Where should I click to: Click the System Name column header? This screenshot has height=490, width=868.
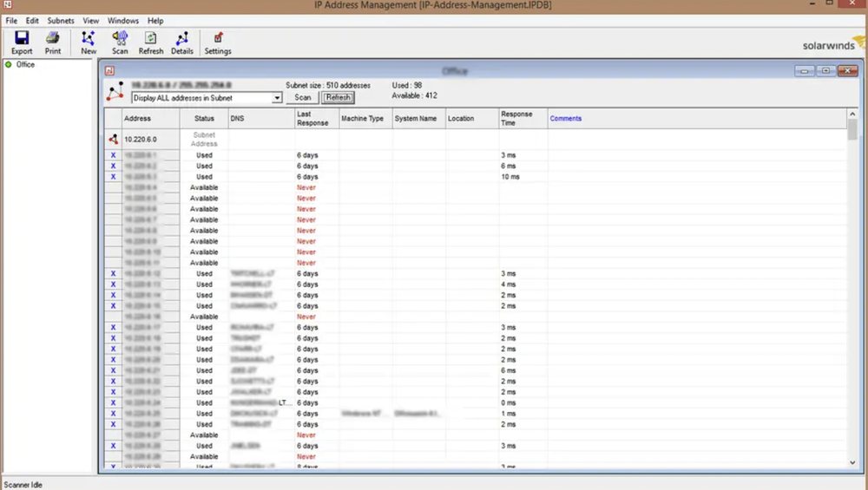point(419,118)
